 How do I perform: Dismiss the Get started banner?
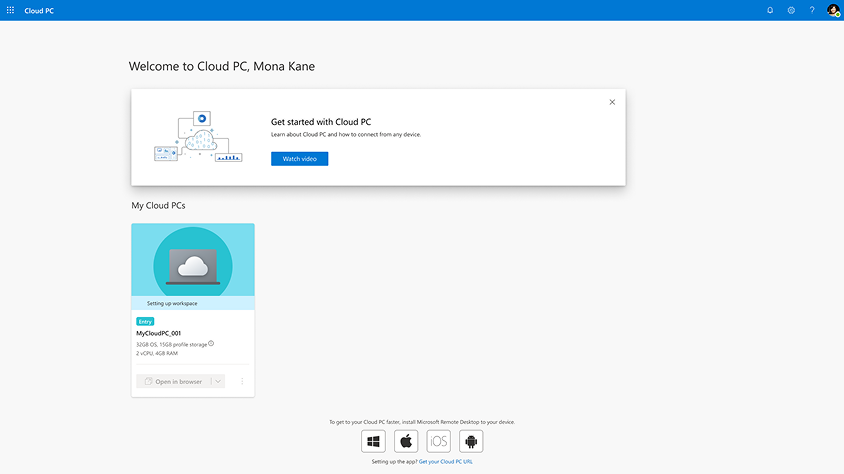pyautogui.click(x=612, y=102)
